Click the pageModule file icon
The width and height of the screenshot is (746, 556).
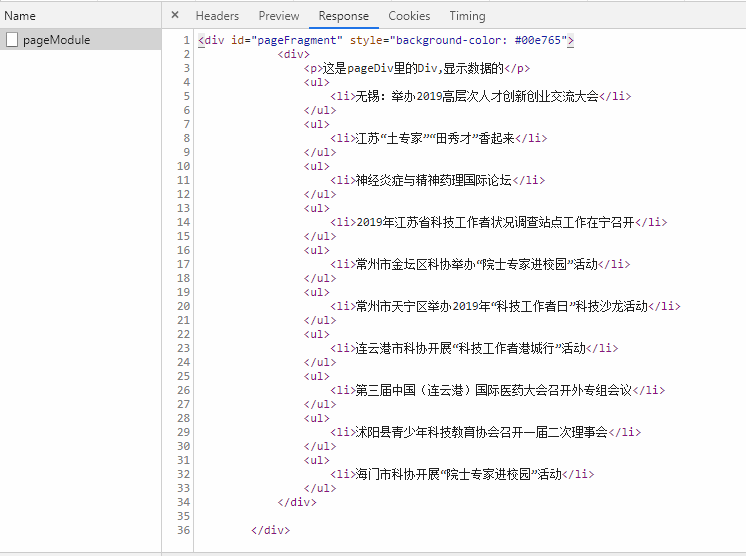point(12,39)
